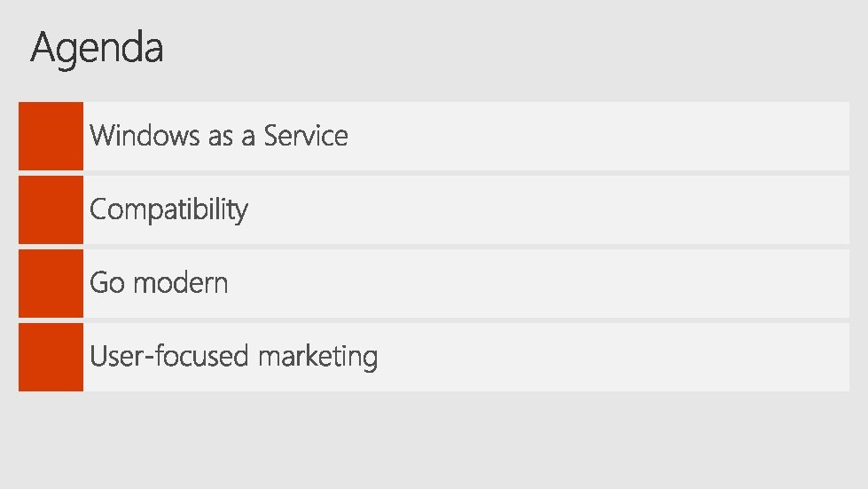Select the Compatibility agenda text

coord(168,210)
